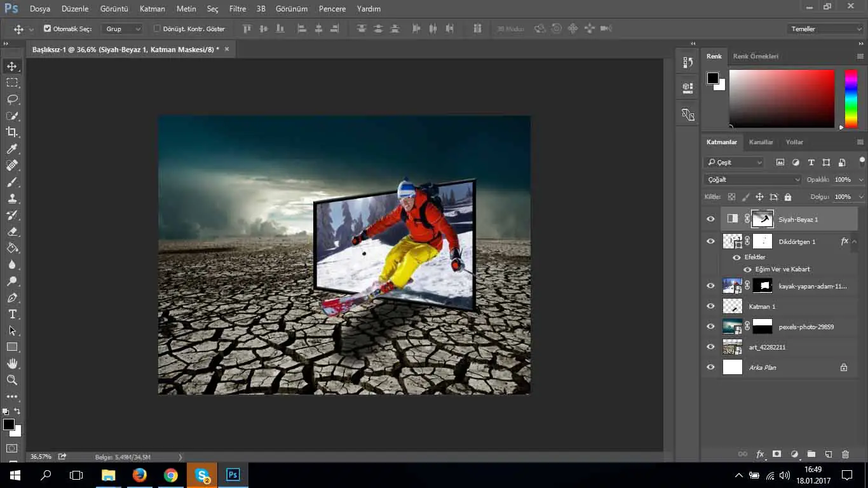Select the Eyedropper tool
Viewport: 868px width, 488px height.
12,149
